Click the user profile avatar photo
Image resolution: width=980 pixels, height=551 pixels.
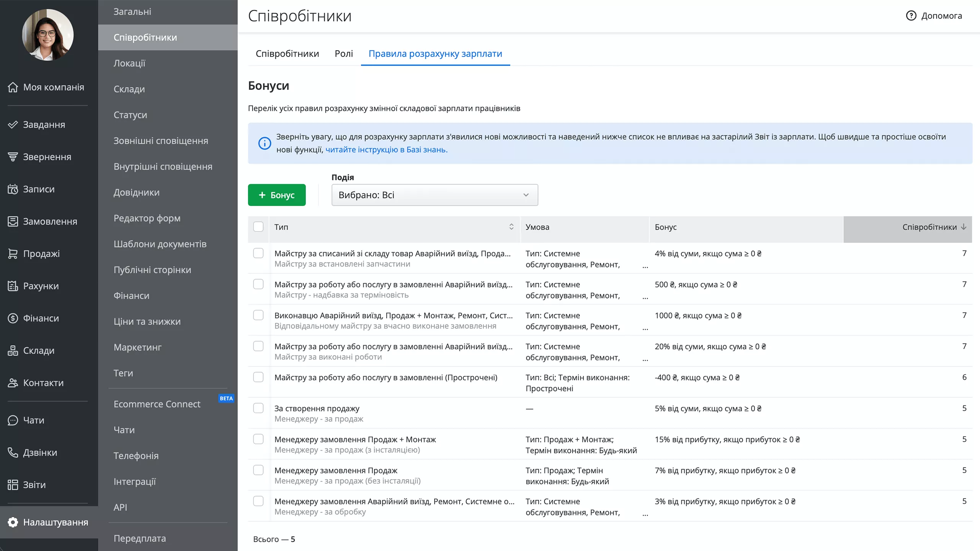(47, 35)
